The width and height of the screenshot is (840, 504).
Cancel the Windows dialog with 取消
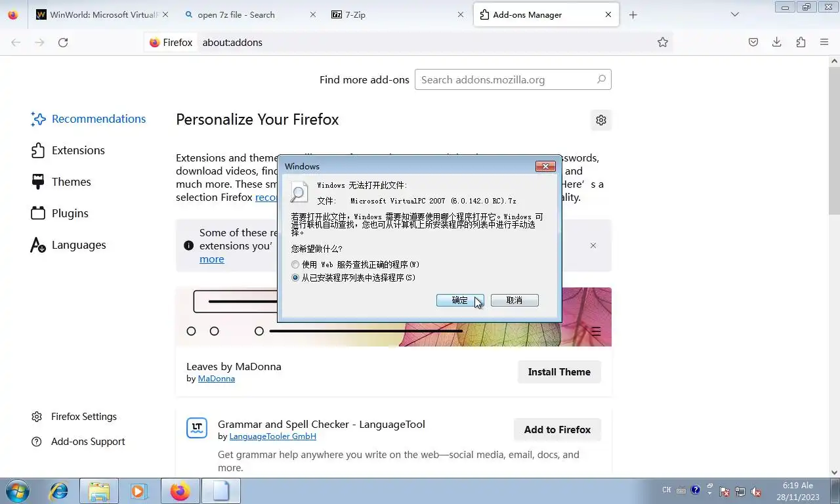click(x=514, y=300)
